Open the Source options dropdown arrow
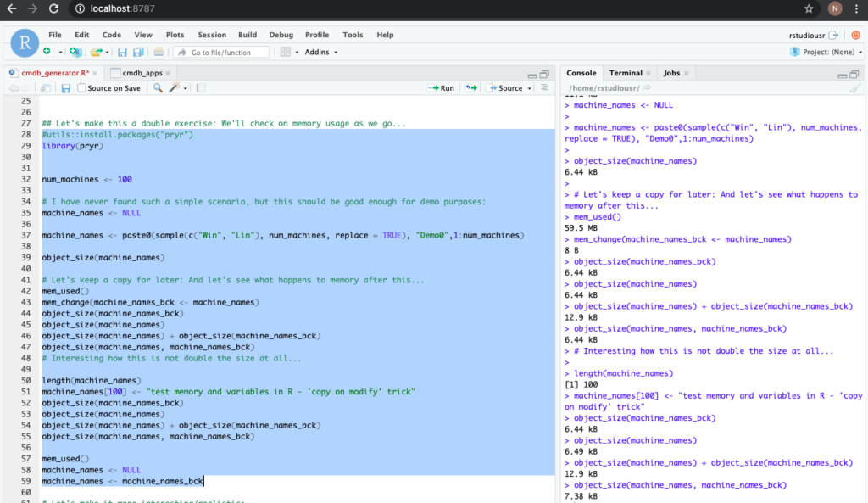868x503 pixels. click(529, 88)
